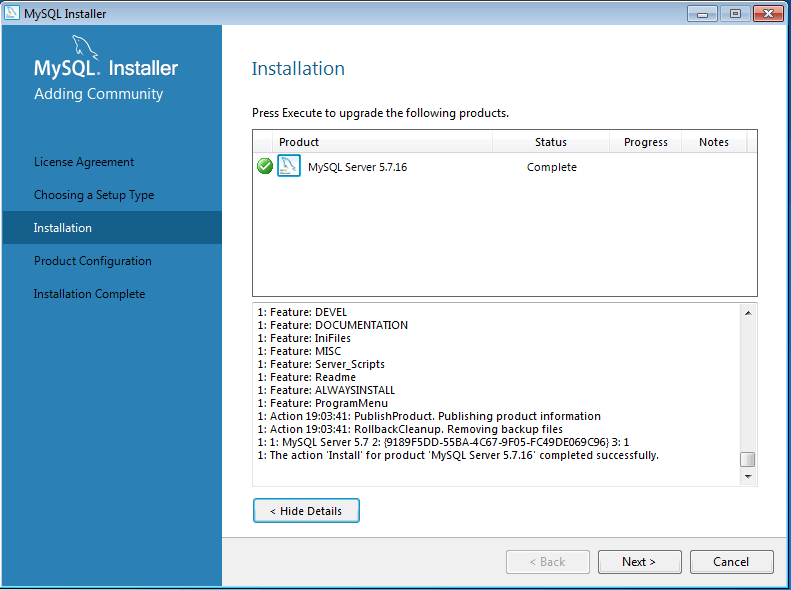Viewport: 791px width, 590px height.
Task: Click log line 'Feature: DOCUMENTATION'
Action: (332, 325)
